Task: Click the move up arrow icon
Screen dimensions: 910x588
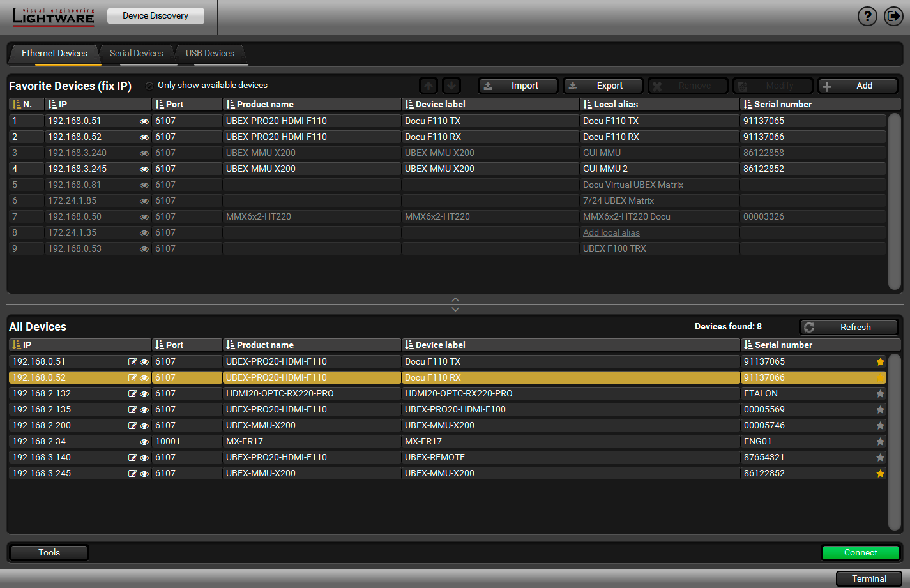Action: (428, 86)
